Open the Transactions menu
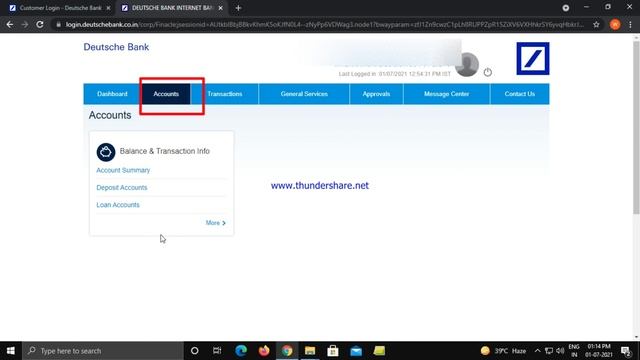Viewport: 640px width, 360px height. pyautogui.click(x=224, y=94)
